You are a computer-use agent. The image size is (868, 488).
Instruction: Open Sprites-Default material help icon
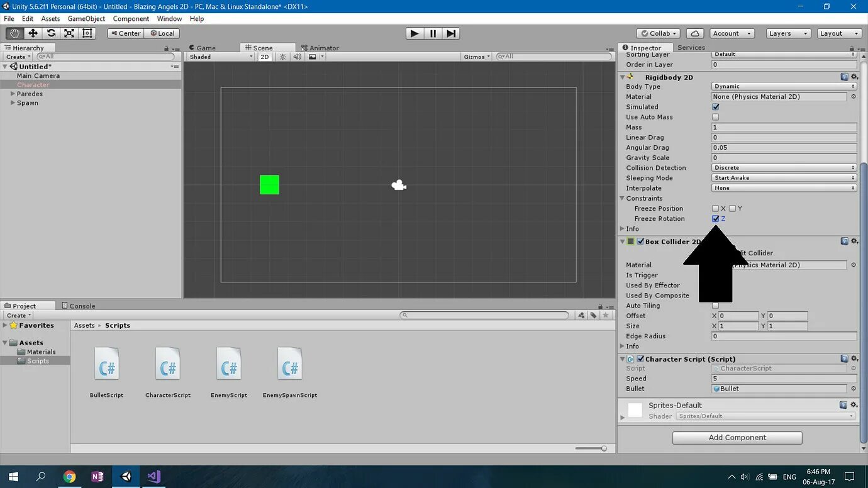coord(844,405)
